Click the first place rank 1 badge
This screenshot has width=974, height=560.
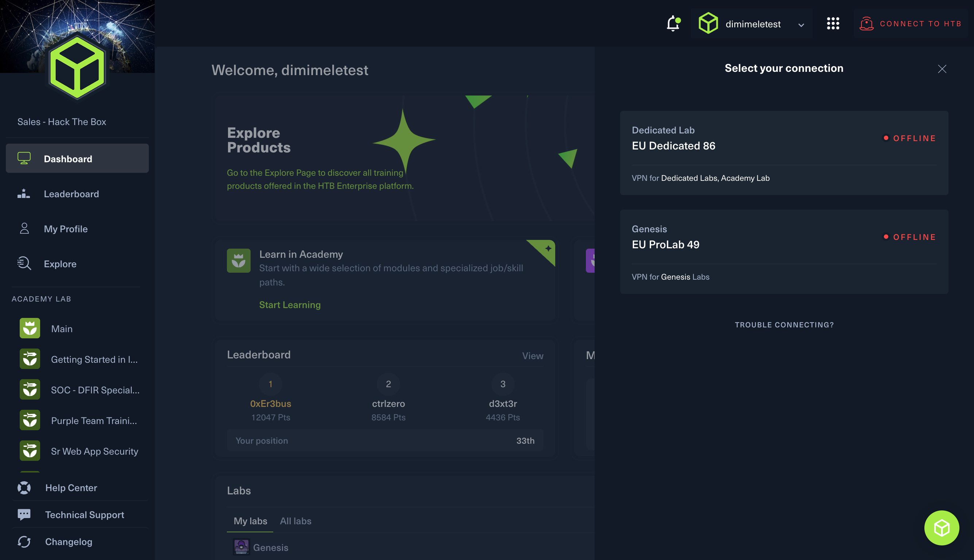pos(271,384)
